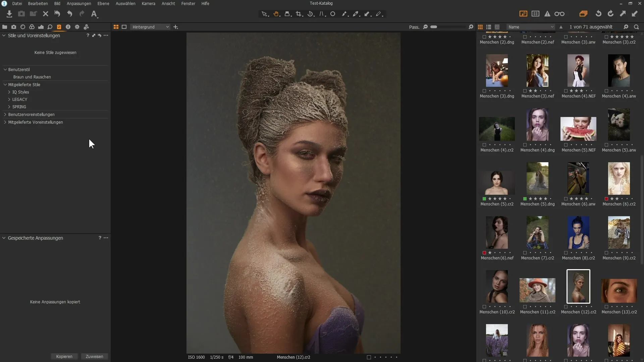Click the browser search magnifier icon
The image size is (644, 362).
pos(636,27)
